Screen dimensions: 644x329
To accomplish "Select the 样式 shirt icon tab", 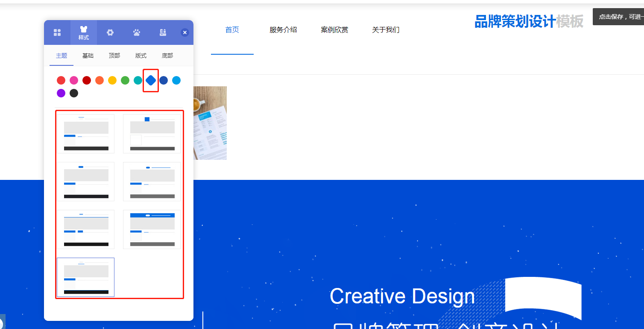I will 84,32.
